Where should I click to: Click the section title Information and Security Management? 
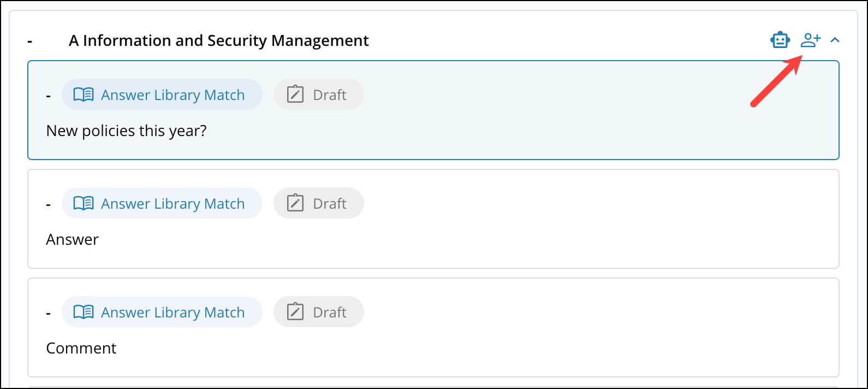pos(218,40)
